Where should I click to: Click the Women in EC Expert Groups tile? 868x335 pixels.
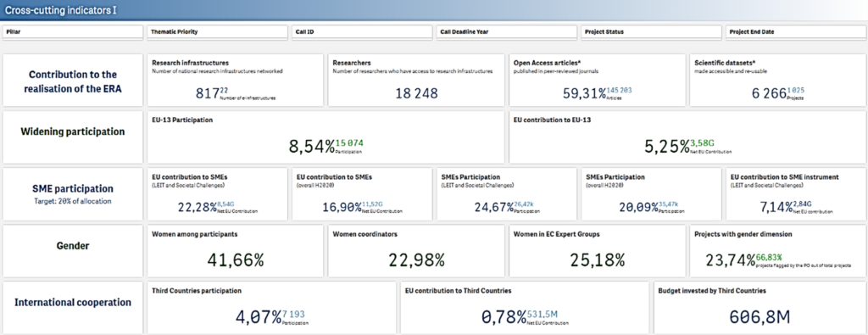coord(598,251)
